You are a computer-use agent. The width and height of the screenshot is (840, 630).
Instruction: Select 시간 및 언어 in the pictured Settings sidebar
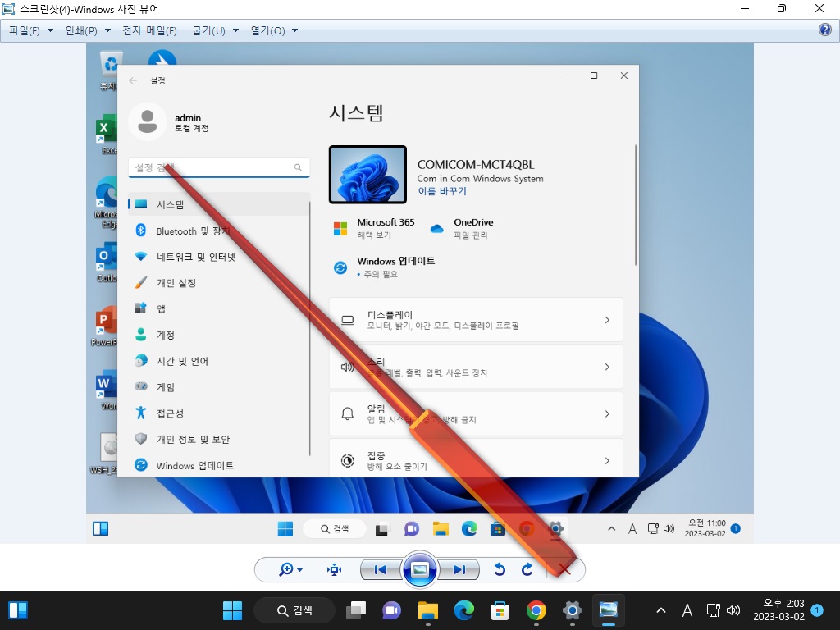pos(218,361)
